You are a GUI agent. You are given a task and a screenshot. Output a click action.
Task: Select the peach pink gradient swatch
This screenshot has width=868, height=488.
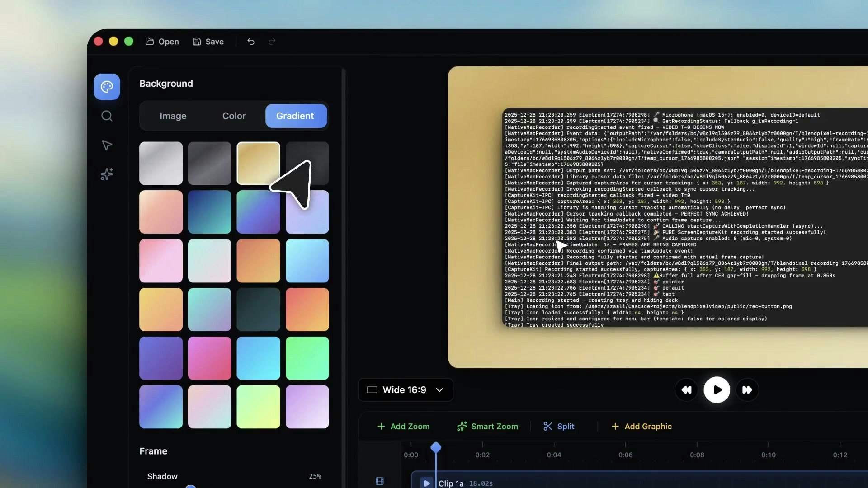[161, 212]
